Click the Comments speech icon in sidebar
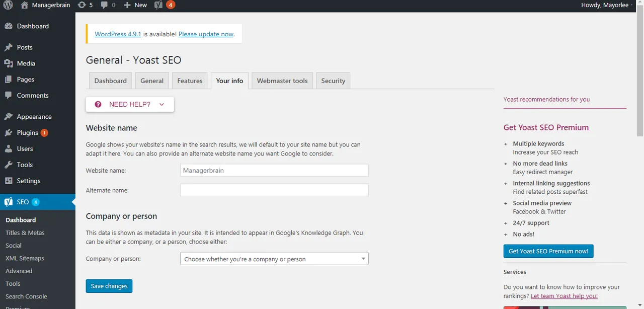The height and width of the screenshot is (309, 644). tap(9, 96)
